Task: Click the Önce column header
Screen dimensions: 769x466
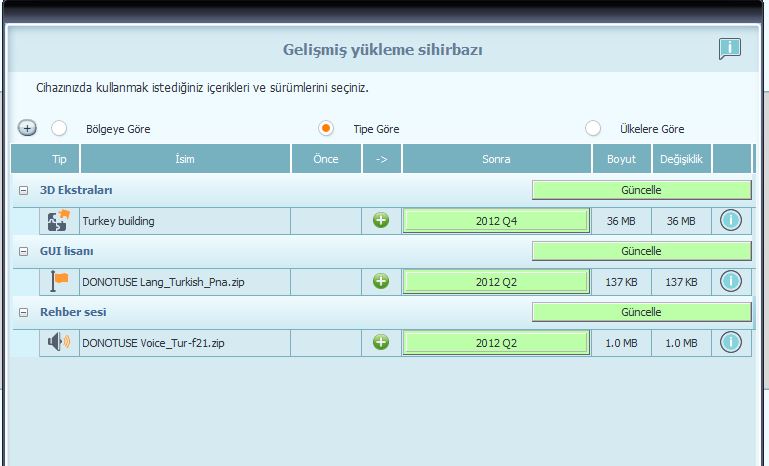Action: [326, 158]
